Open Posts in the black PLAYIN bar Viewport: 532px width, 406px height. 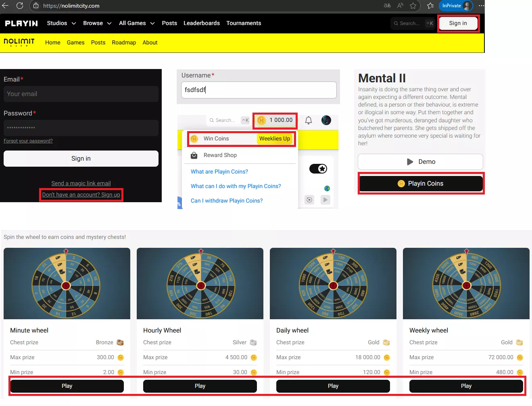coord(169,23)
